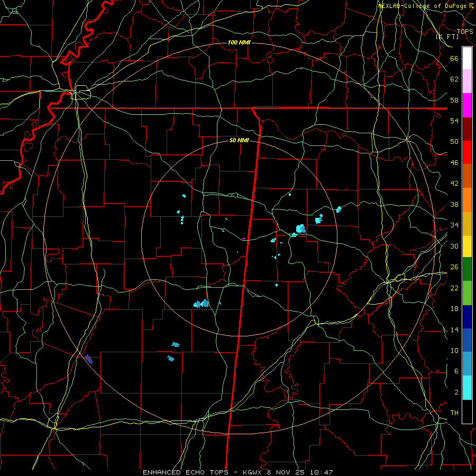Click the 30 value on the legend
Image resolution: width=476 pixels, height=476 pixels.
(x=454, y=246)
